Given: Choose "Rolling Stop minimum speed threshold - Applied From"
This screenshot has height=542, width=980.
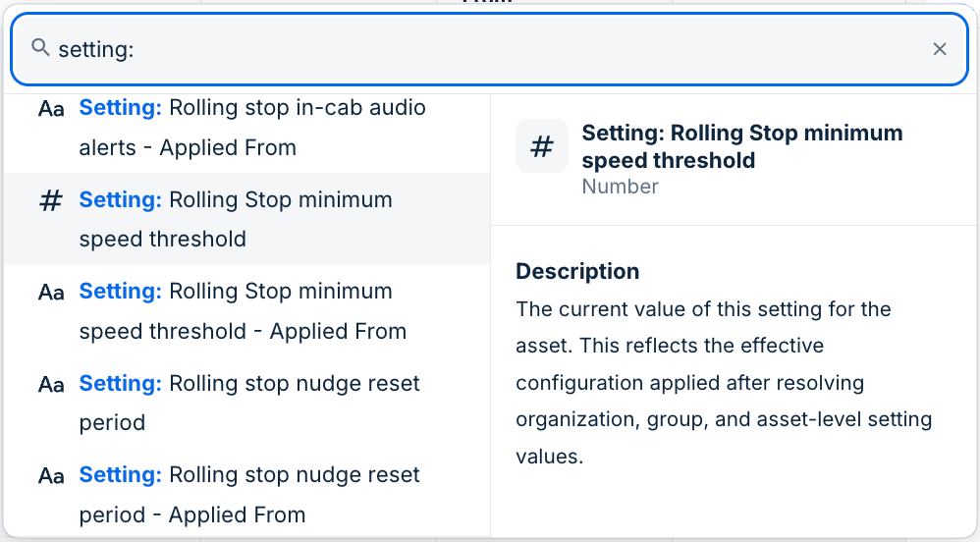Looking at the screenshot, I should [x=243, y=311].
